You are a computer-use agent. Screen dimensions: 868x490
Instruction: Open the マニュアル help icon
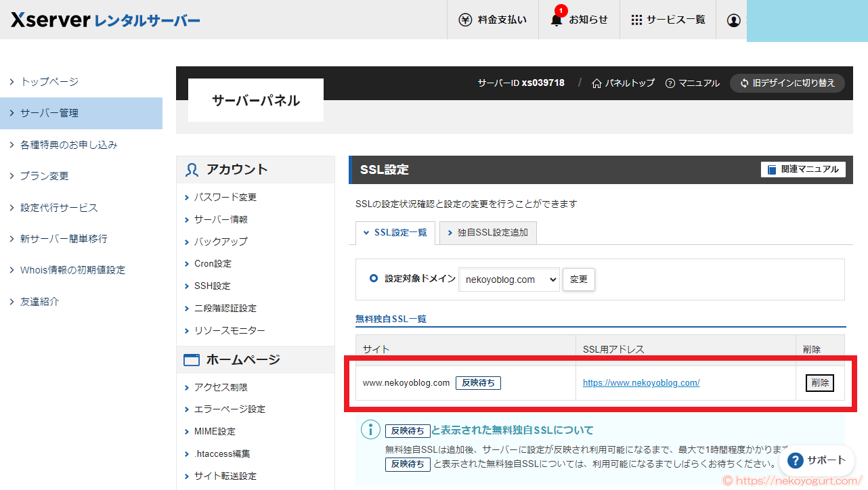[x=669, y=83]
